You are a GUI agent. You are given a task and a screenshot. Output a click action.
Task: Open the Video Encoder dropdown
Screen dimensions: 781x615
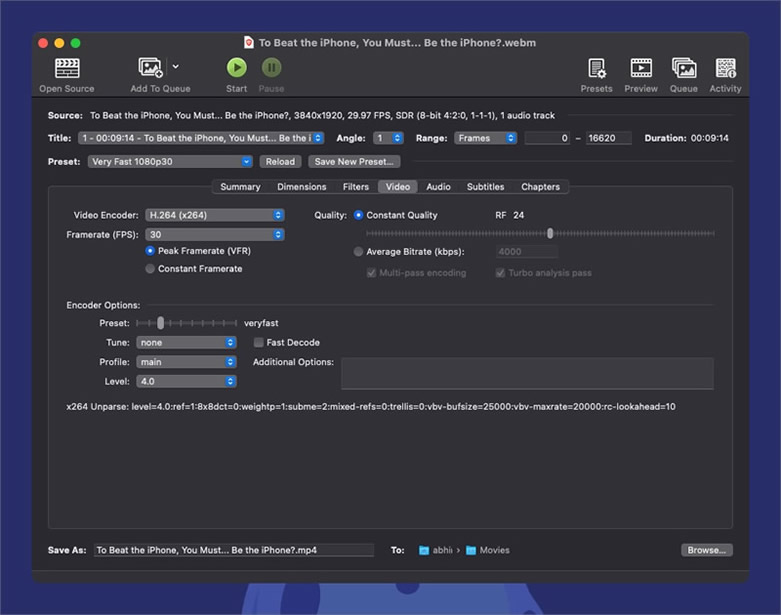pyautogui.click(x=215, y=215)
